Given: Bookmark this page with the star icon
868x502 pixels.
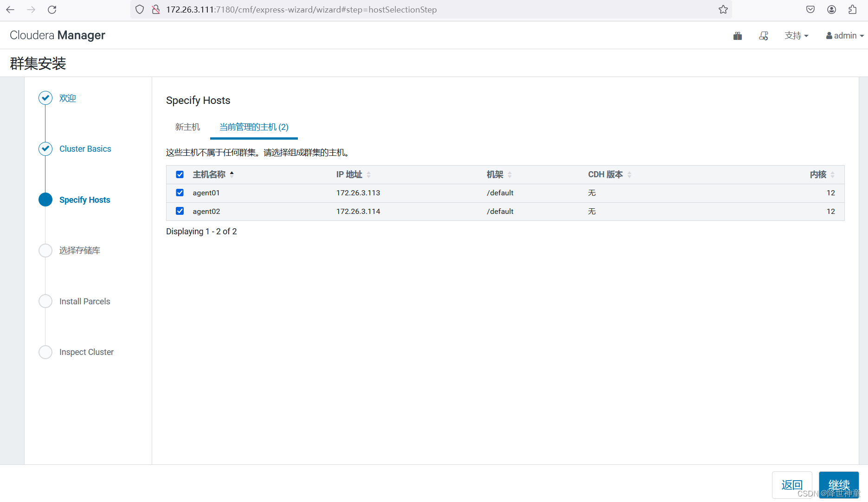Looking at the screenshot, I should [723, 9].
